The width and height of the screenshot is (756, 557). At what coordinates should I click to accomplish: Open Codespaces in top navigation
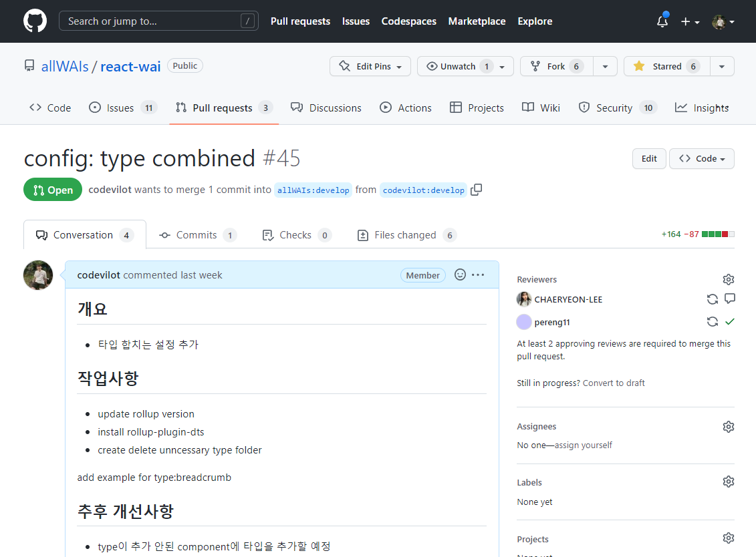coord(409,21)
